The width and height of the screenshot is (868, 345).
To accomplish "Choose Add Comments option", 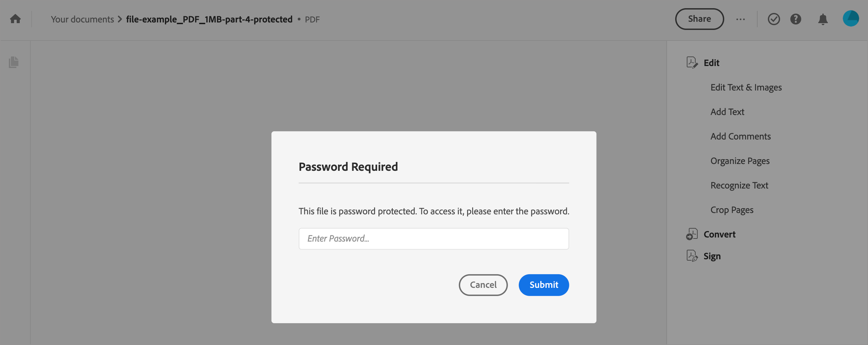I will pos(741,136).
